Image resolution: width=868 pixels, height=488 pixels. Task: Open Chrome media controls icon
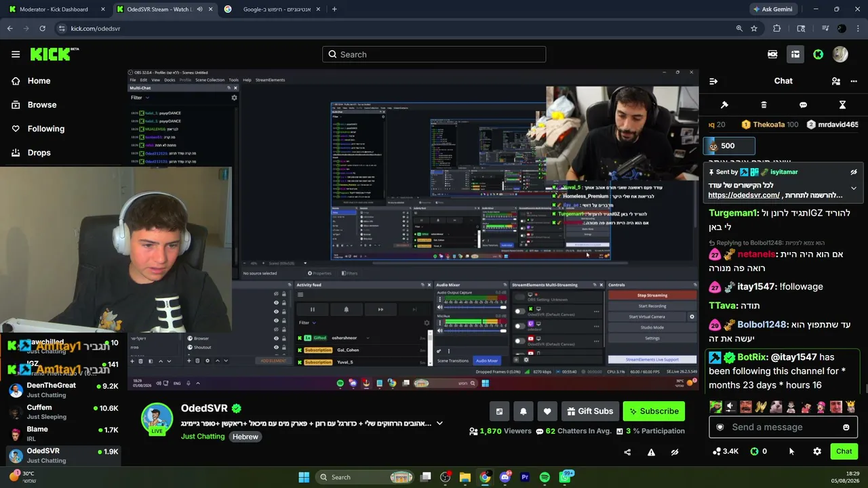point(825,28)
